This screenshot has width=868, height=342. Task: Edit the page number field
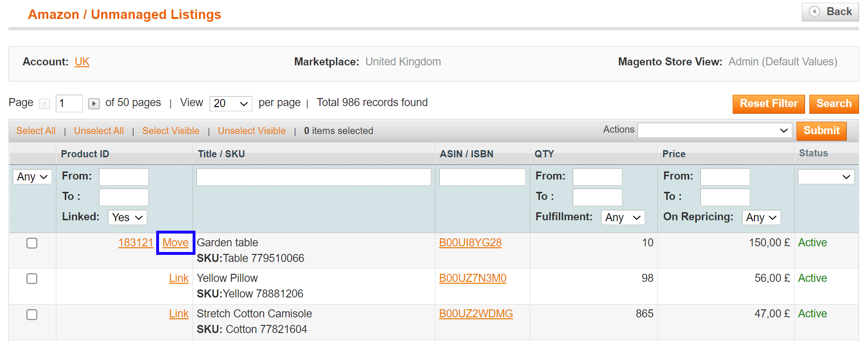[69, 103]
